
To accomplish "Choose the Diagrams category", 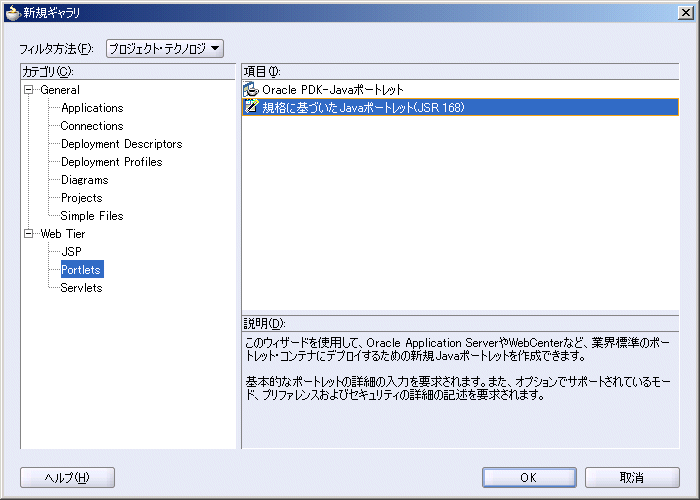I will (85, 180).
